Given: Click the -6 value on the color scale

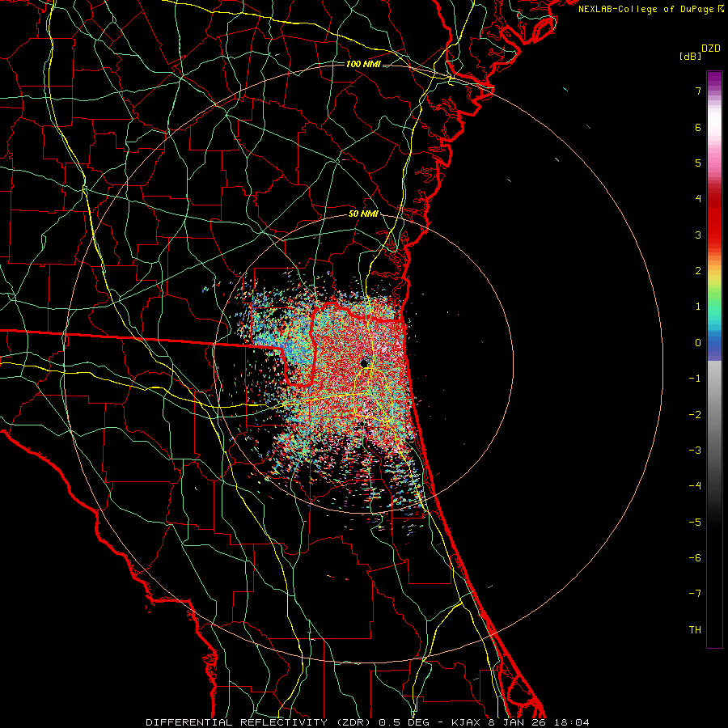Looking at the screenshot, I should tap(695, 558).
